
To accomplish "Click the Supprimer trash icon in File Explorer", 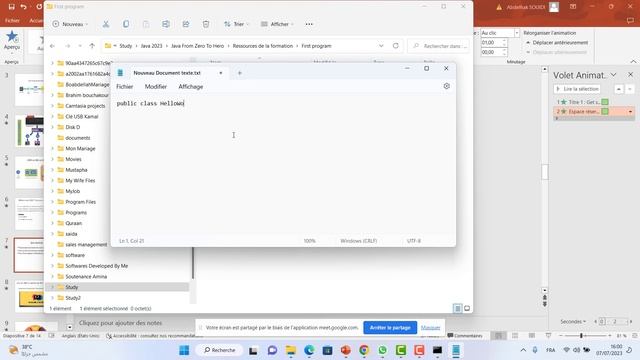I will tap(206, 24).
